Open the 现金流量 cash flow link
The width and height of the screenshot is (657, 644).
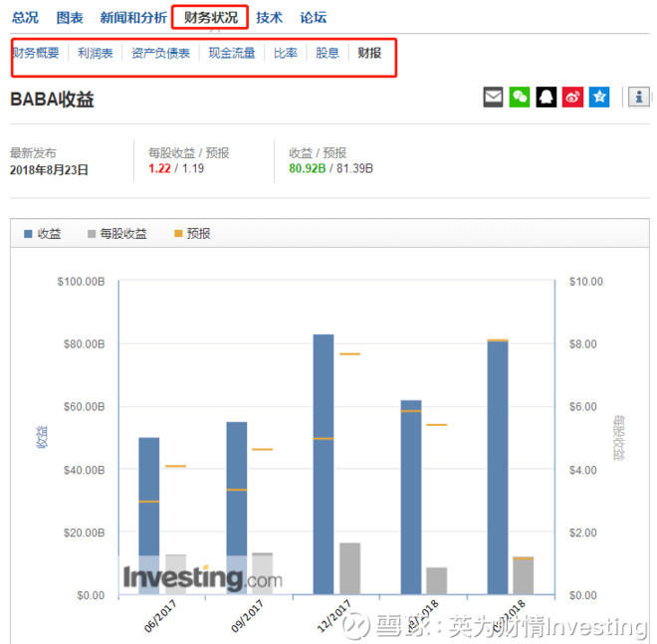pyautogui.click(x=232, y=53)
